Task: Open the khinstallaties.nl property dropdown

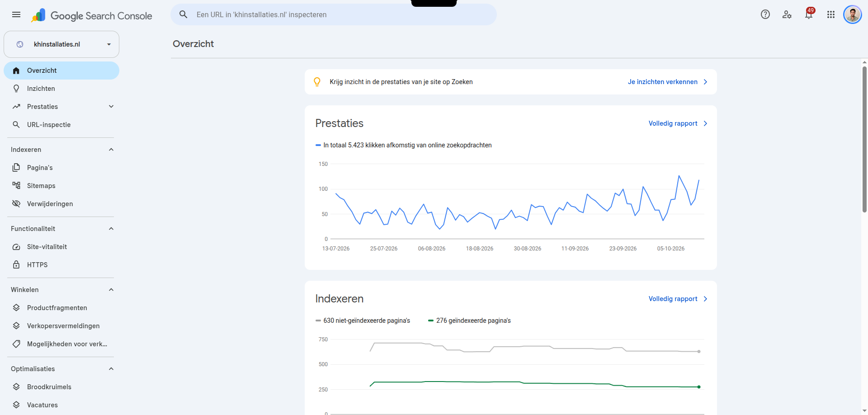Action: coord(61,44)
